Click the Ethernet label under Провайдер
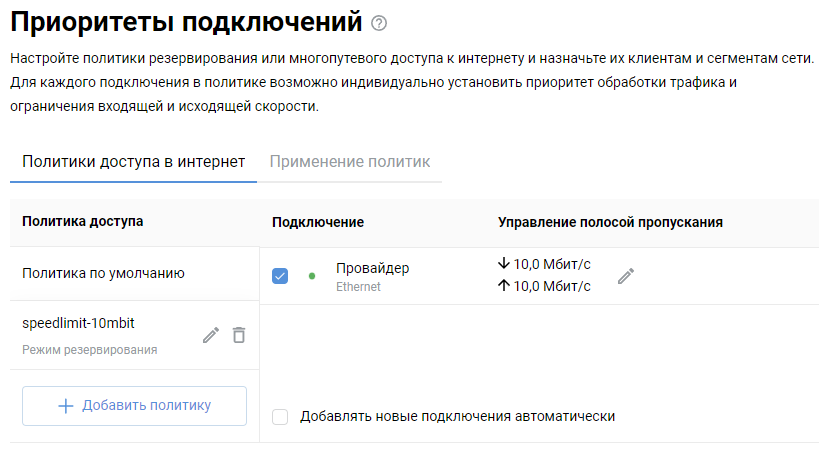828x450 pixels. (x=358, y=287)
